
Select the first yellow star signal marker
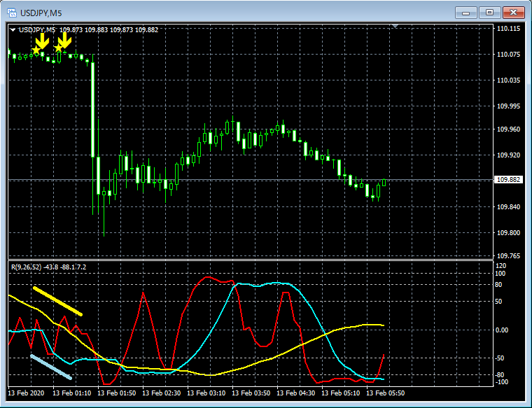(x=36, y=50)
